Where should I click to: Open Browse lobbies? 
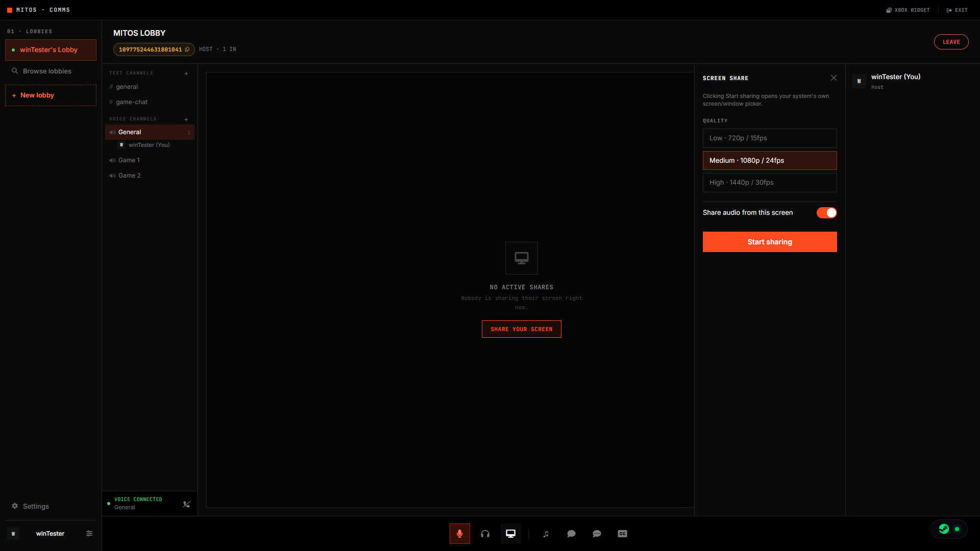click(x=51, y=71)
